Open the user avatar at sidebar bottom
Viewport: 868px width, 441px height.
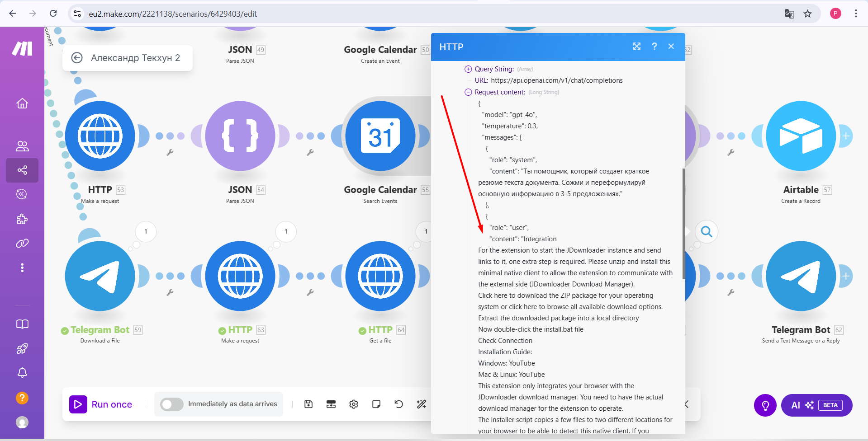(22, 422)
